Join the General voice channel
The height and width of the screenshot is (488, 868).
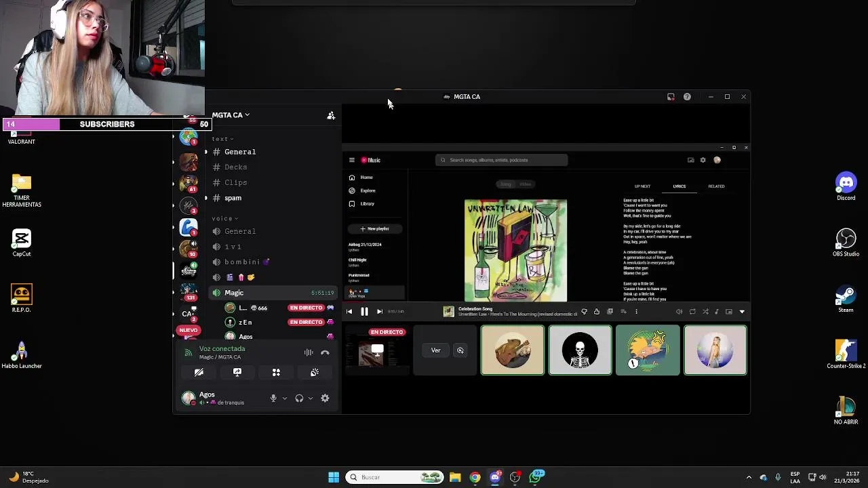coord(271,231)
